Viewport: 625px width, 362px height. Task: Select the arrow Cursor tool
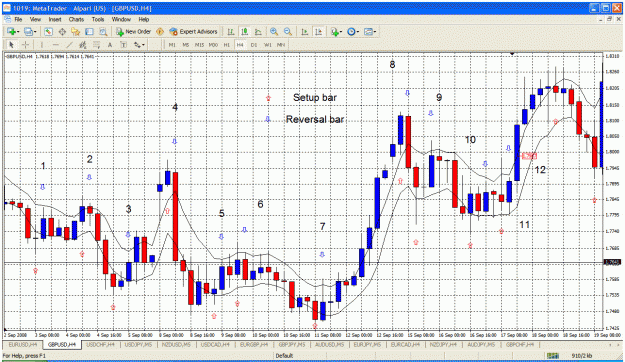click(x=11, y=45)
